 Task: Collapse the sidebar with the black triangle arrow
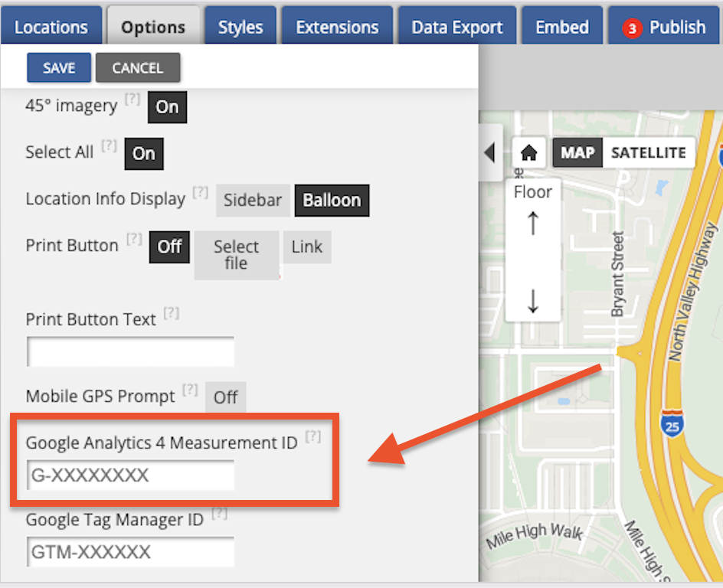(490, 153)
